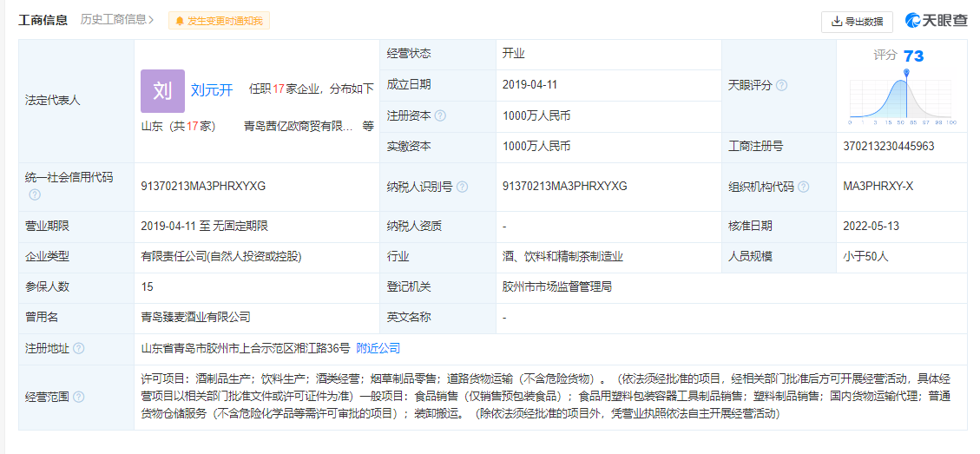Click the 天眼查 logo
980x454 pixels.
tap(937, 21)
